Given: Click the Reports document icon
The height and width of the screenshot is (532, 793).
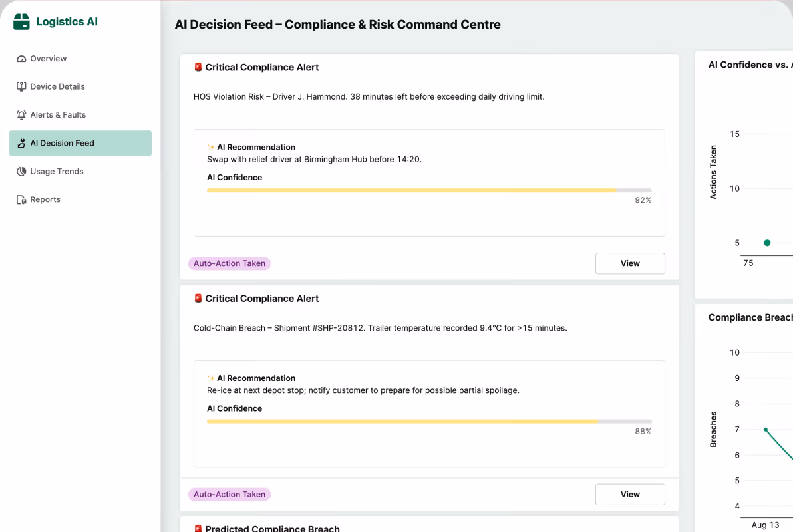Looking at the screenshot, I should [x=21, y=199].
